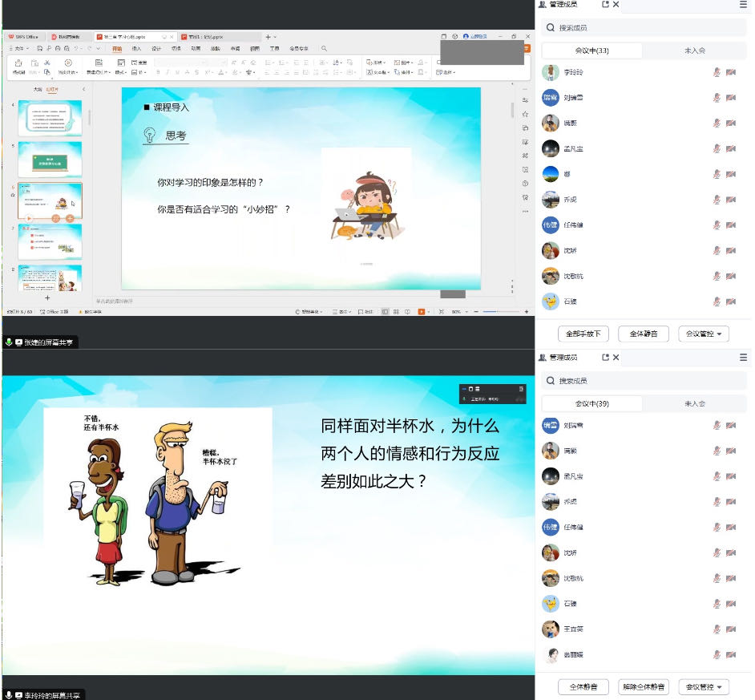Click the 解除全体静音 button
Image resolution: width=755 pixels, height=700 pixels.
[643, 686]
